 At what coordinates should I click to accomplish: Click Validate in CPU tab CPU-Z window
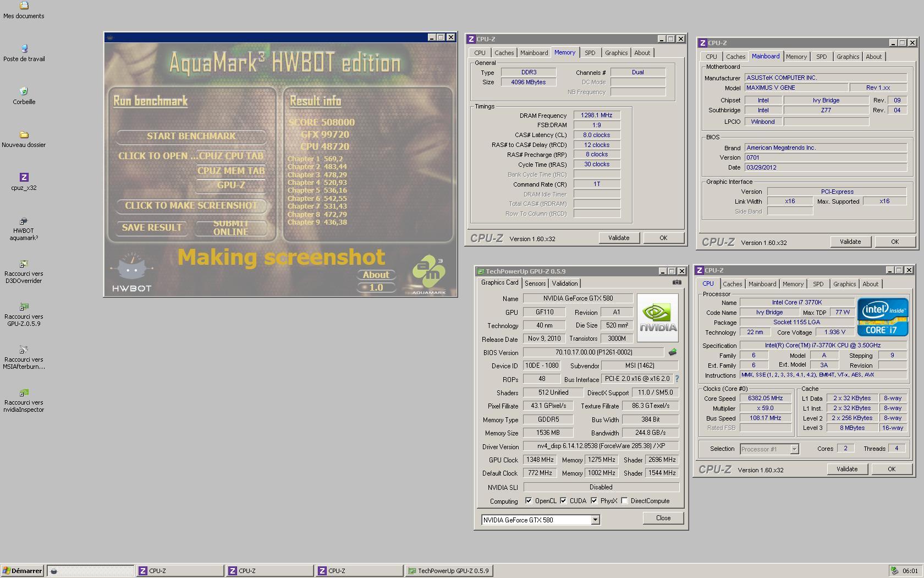847,469
